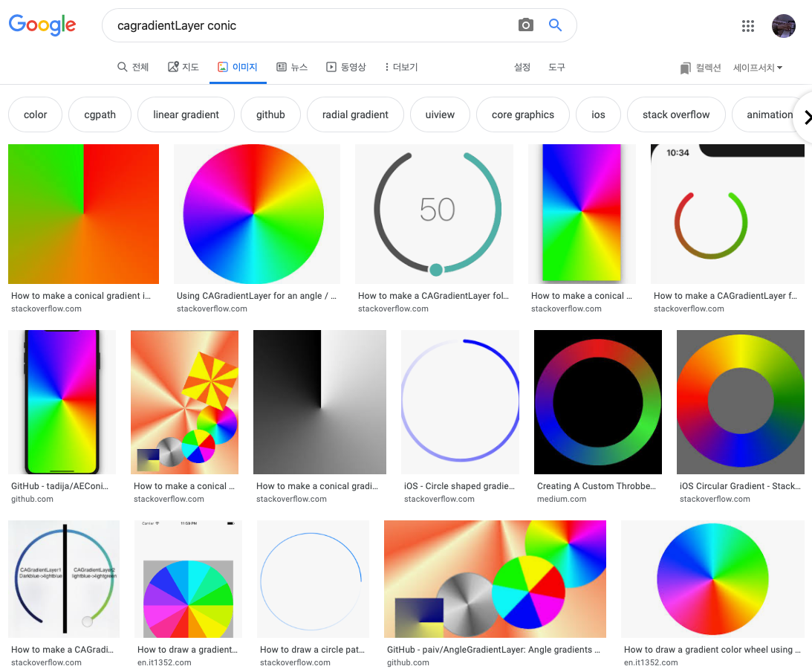
Task: Filter by the linear gradient chip
Action: point(186,114)
